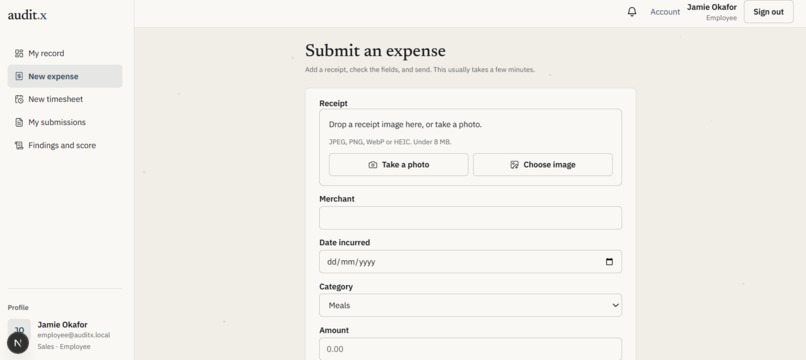Click the Sales · Employee profile text

pyautogui.click(x=64, y=347)
